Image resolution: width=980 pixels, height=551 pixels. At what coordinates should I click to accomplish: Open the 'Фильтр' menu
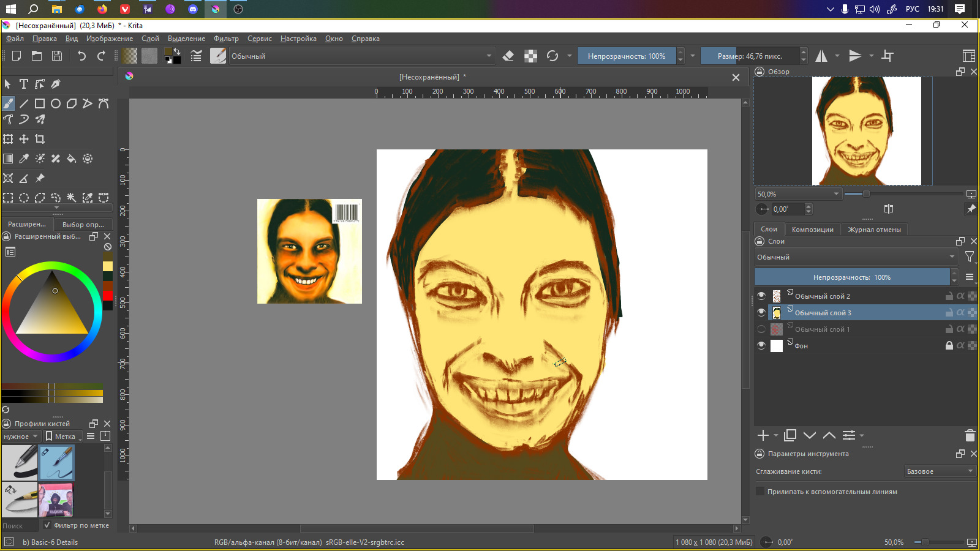pyautogui.click(x=226, y=39)
